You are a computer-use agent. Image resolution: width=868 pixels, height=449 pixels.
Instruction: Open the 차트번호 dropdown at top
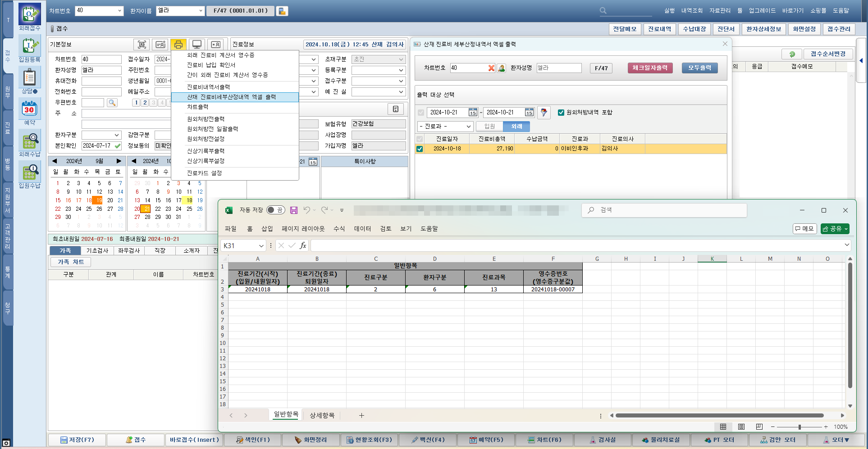(119, 11)
